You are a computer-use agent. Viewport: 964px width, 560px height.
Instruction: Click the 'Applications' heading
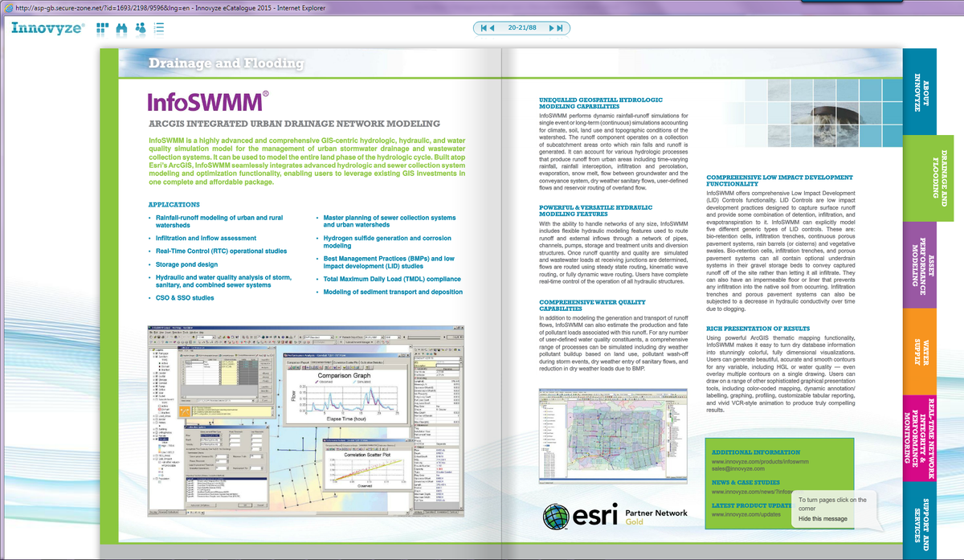[174, 204]
